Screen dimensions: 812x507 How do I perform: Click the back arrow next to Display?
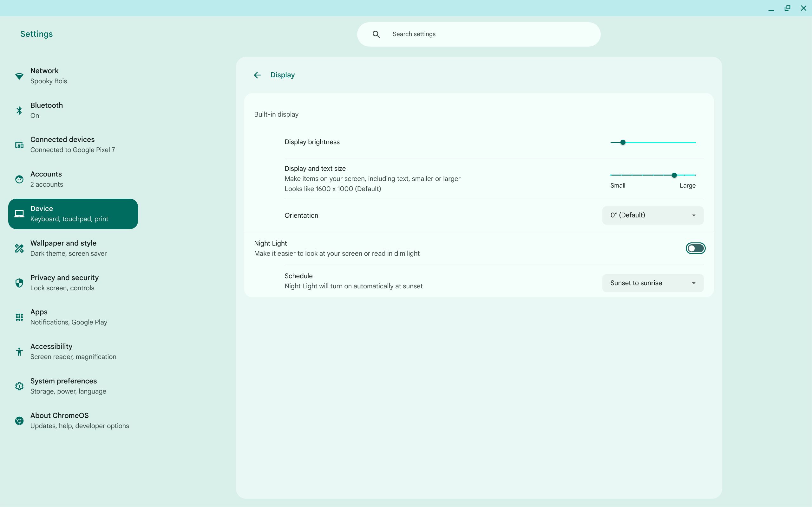(257, 75)
